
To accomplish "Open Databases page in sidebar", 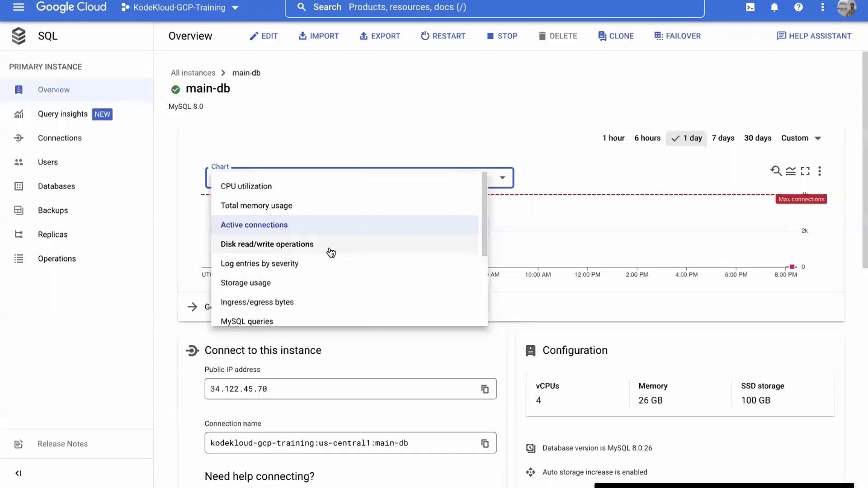I will click(x=76, y=187).
